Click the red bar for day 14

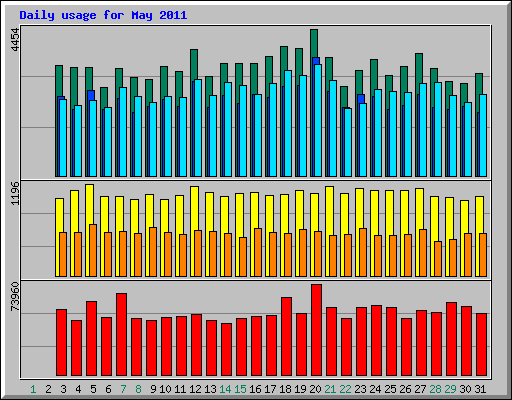pyautogui.click(x=226, y=350)
